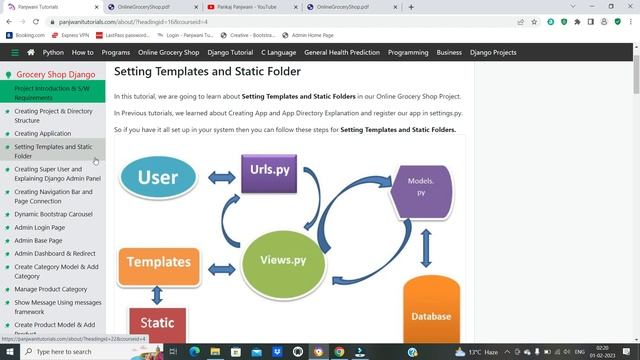The width and height of the screenshot is (640, 360).
Task: Close the Panjwani Tutorials tab
Action: pos(96,7)
